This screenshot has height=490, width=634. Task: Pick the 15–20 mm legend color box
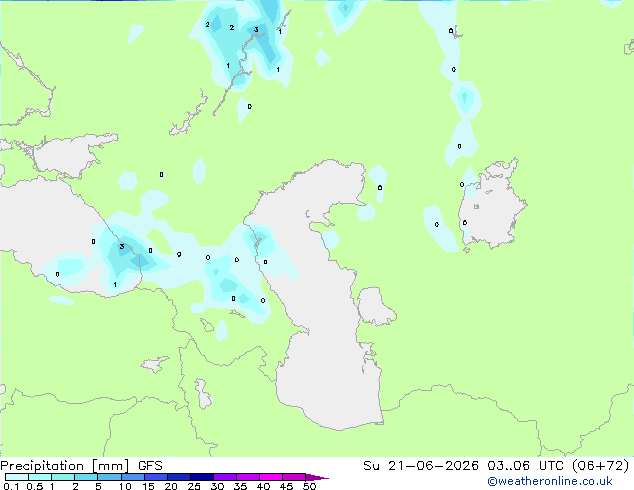(x=156, y=477)
